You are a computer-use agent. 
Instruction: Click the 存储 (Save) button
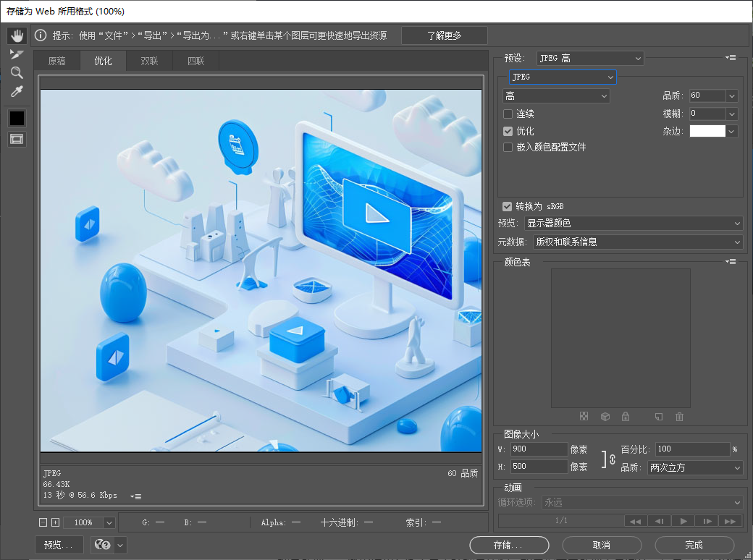(509, 545)
